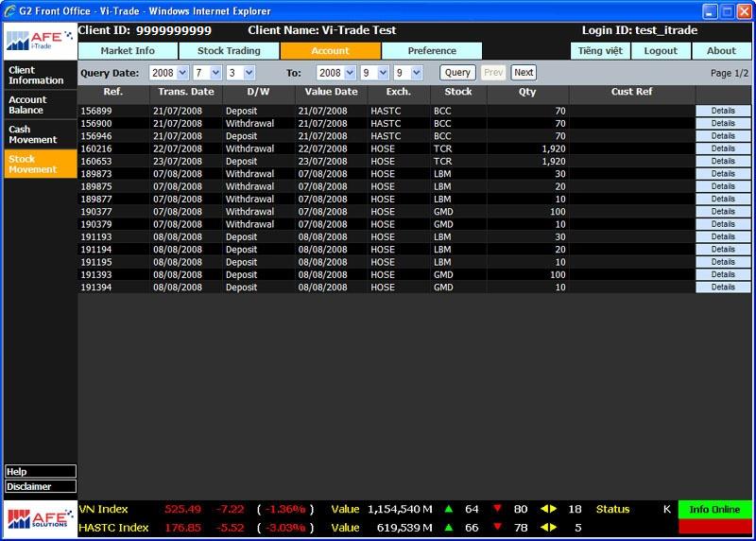View Details for ref 156900
Screen dimensions: 756x541
723,123
